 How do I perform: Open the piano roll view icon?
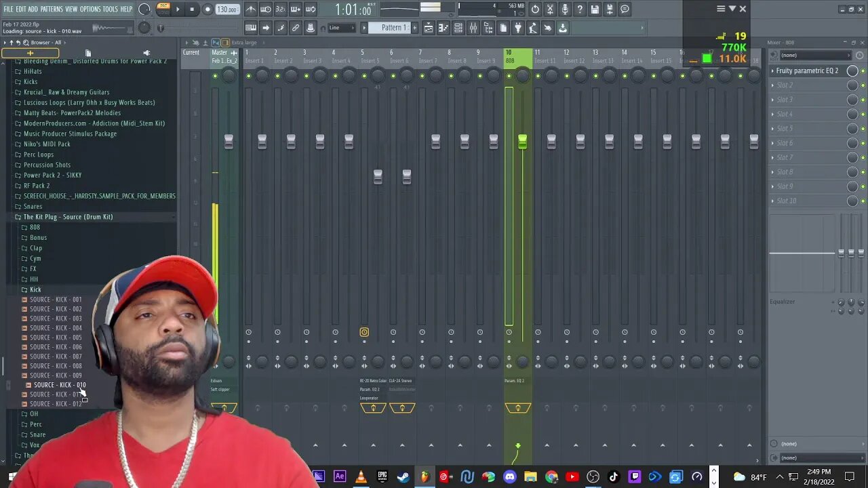click(443, 28)
